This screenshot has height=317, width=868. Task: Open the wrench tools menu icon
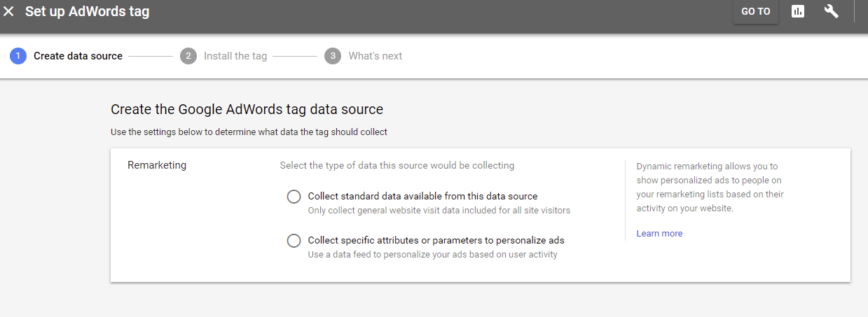tap(832, 11)
